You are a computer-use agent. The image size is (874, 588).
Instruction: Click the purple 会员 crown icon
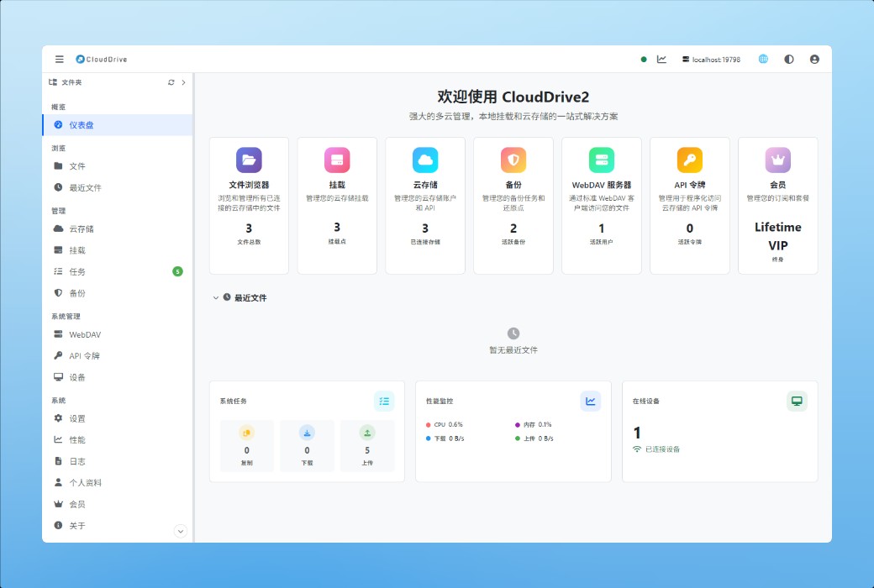click(x=777, y=160)
